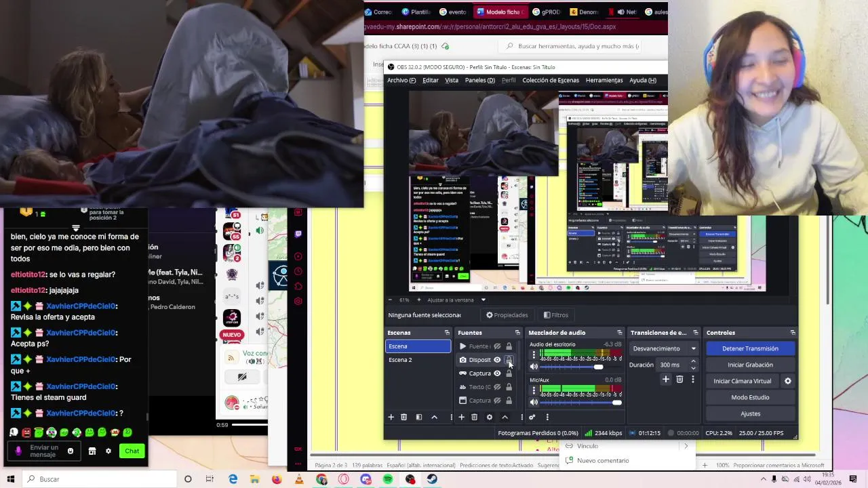Screen dimensions: 868x488
Task: Open the Editar menu in OBS
Action: coord(431,80)
